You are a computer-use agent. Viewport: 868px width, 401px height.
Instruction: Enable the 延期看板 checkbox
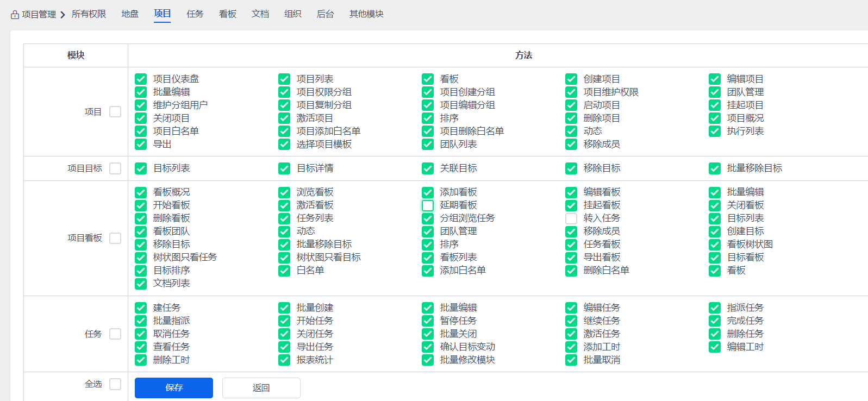[428, 205]
